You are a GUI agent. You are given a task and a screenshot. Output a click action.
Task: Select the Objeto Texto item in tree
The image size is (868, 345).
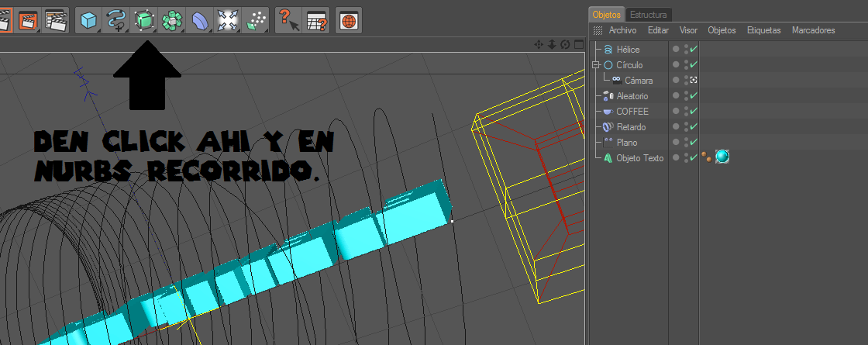pos(639,158)
